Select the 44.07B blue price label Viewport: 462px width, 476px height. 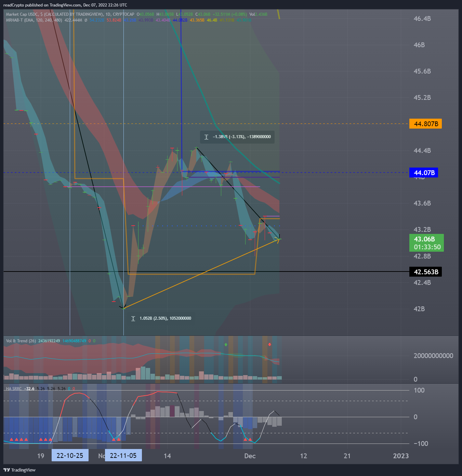point(424,173)
